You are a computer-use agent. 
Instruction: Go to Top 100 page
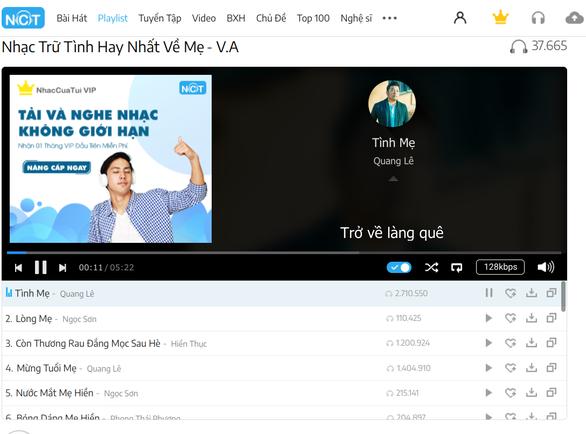tap(313, 18)
